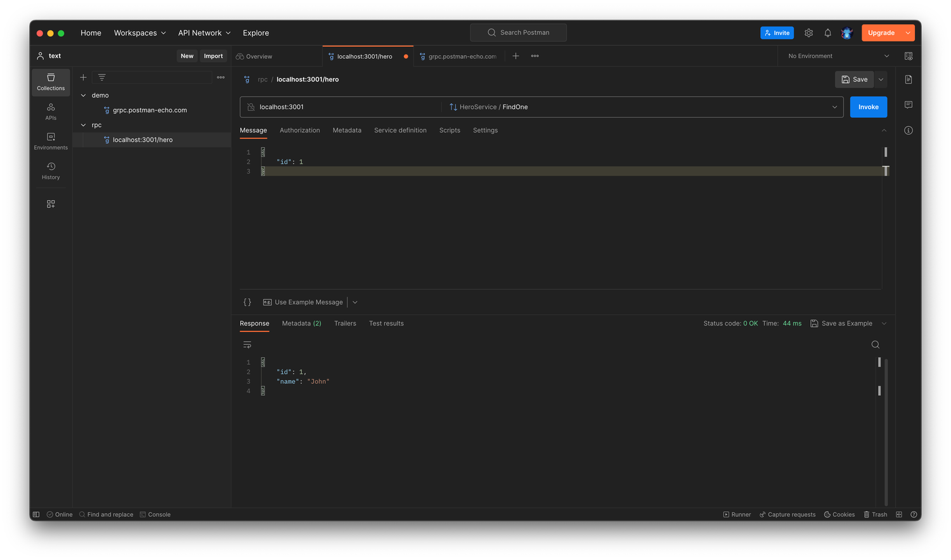The image size is (951, 560).
Task: Collapse the rpc collection
Action: click(83, 125)
